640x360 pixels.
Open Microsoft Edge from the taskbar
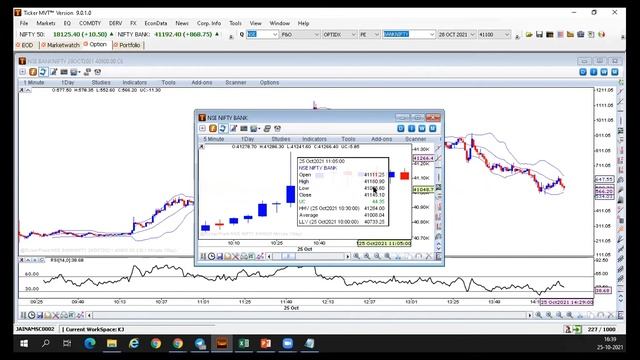tap(90, 344)
